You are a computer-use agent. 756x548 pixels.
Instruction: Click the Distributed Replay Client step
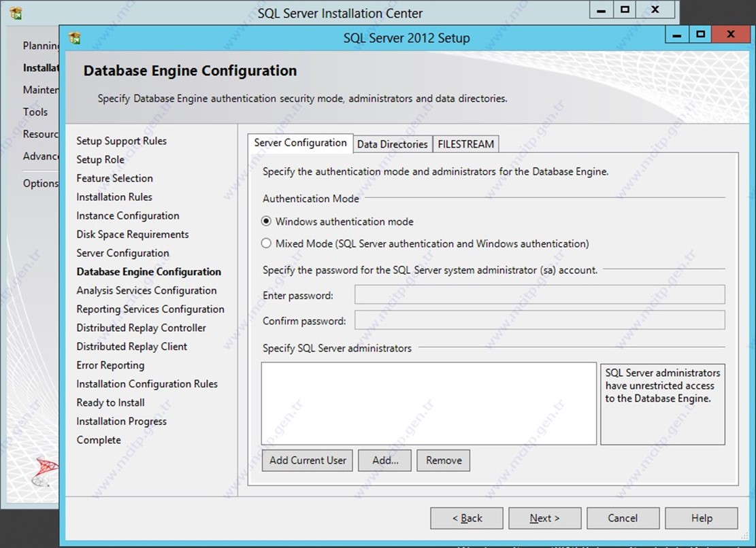pyautogui.click(x=131, y=347)
